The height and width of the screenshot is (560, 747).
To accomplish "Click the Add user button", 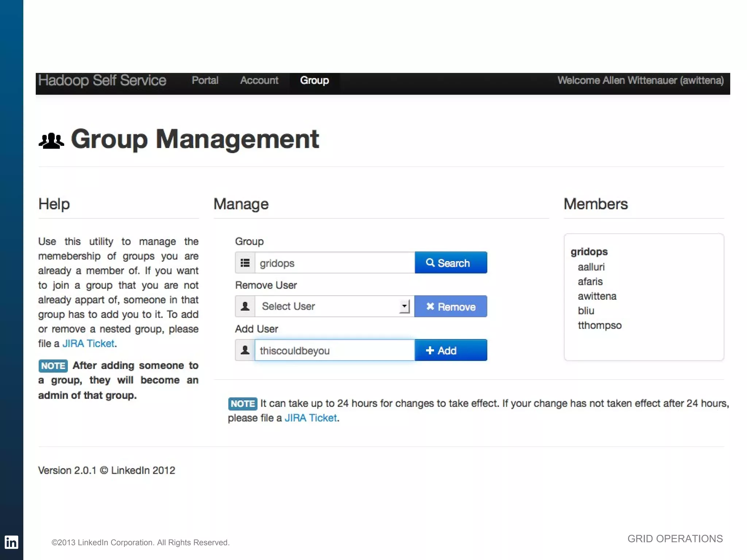I will tap(451, 350).
